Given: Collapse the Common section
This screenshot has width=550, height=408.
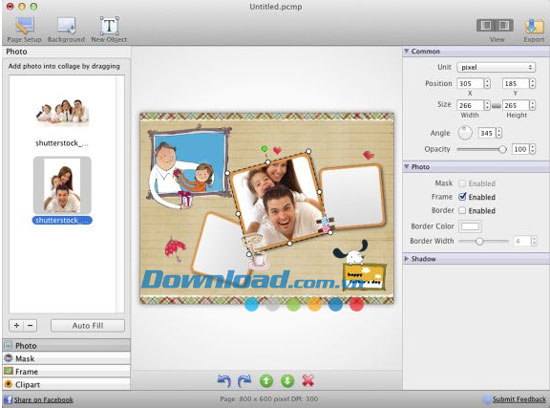Looking at the screenshot, I should 406,51.
